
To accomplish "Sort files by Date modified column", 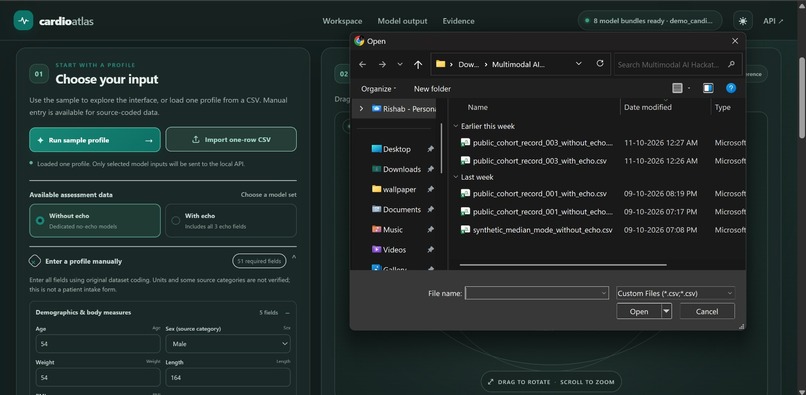I will [648, 107].
